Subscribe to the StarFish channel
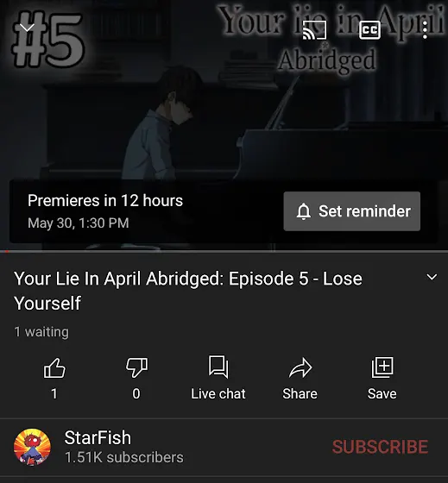 coord(380,447)
